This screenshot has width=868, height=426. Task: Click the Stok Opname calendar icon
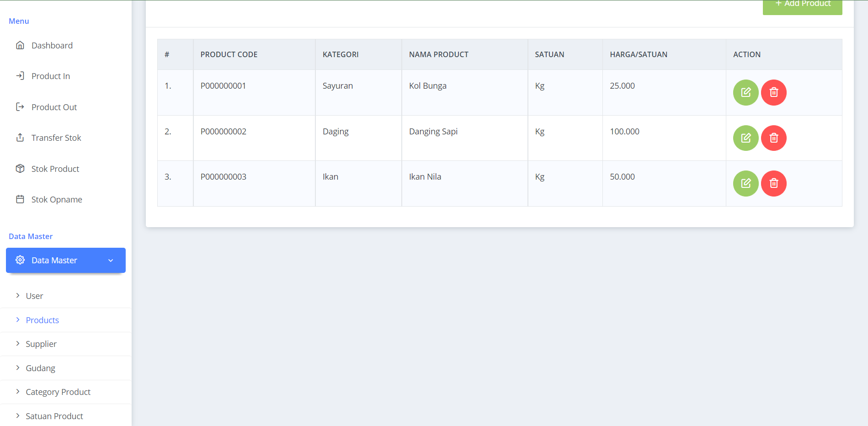(x=20, y=199)
